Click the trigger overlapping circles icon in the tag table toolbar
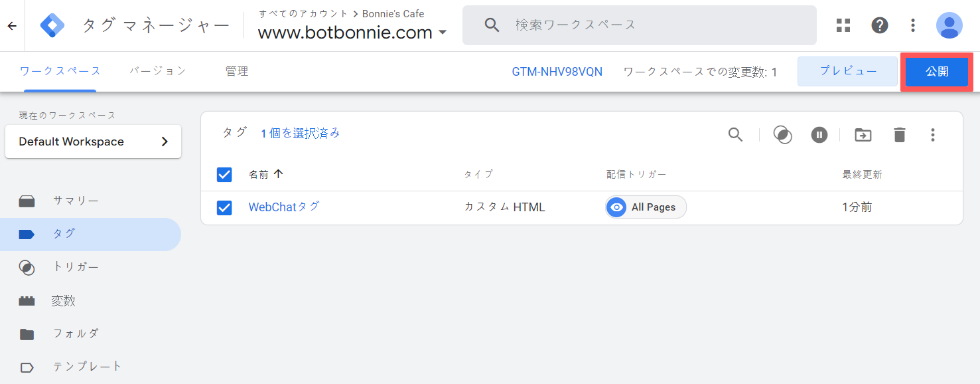 point(783,135)
